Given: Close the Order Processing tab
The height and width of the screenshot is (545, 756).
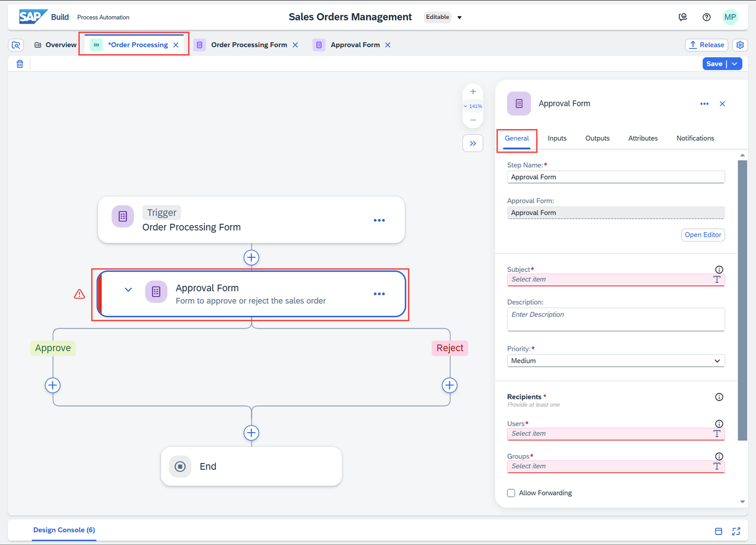Looking at the screenshot, I should pyautogui.click(x=176, y=45).
